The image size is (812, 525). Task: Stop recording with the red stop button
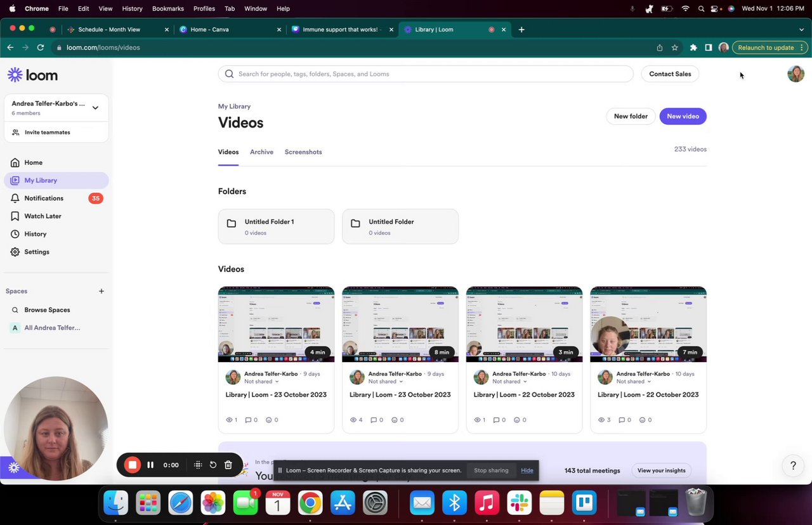click(132, 465)
